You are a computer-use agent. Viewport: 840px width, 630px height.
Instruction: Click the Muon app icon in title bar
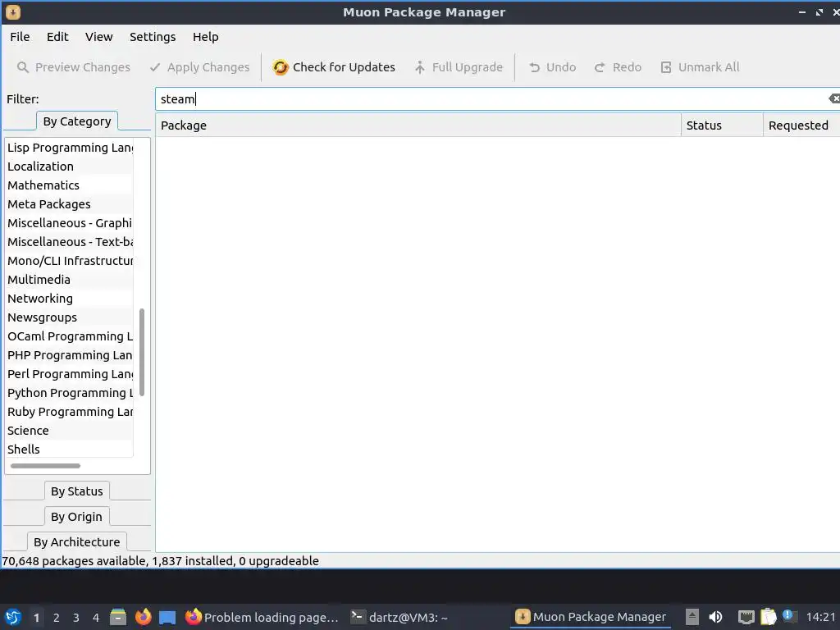click(x=13, y=11)
